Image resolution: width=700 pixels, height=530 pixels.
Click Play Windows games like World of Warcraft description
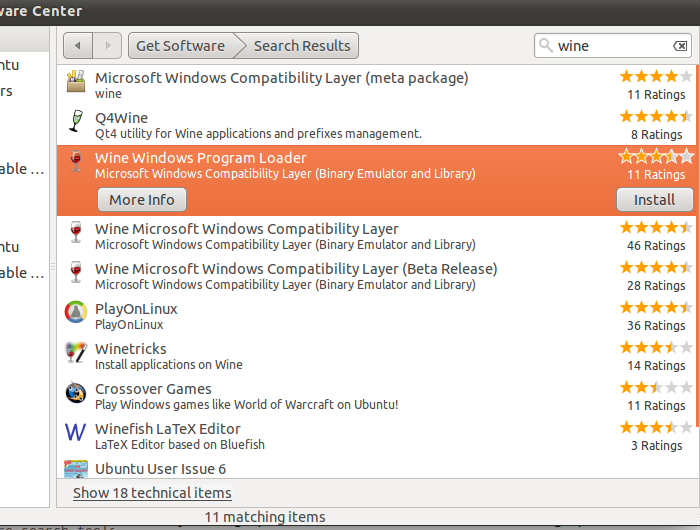[246, 405]
